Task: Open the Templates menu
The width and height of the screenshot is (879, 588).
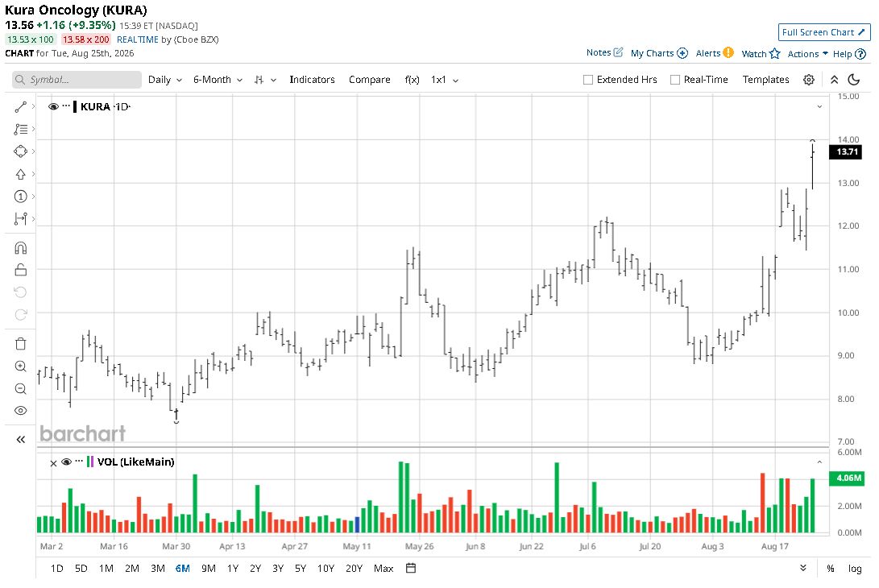Action: (x=765, y=80)
